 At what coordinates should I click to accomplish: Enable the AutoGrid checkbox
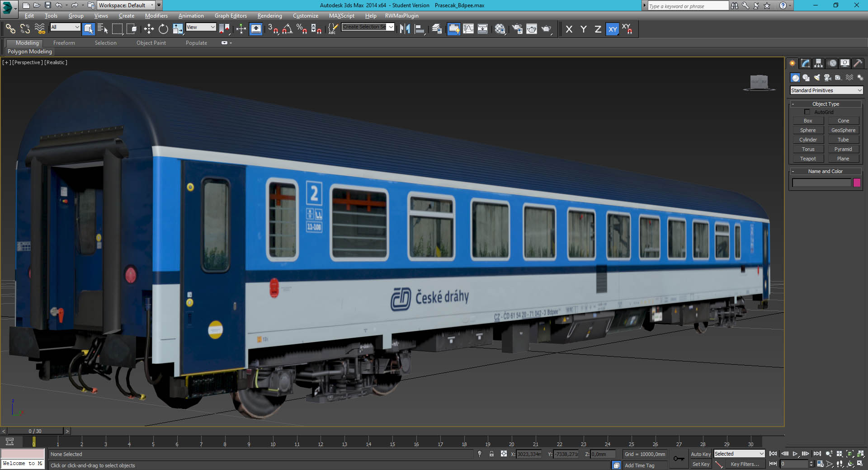807,112
